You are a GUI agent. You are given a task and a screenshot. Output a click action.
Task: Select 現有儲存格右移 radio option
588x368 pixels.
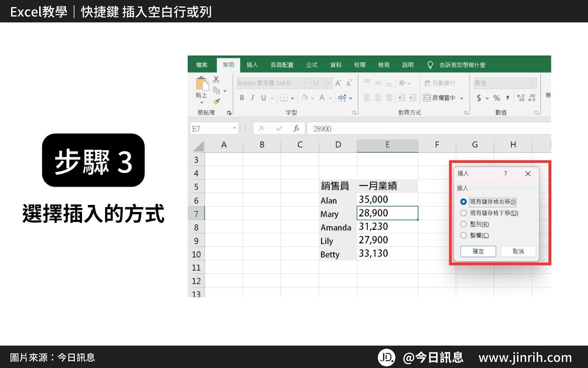[463, 202]
